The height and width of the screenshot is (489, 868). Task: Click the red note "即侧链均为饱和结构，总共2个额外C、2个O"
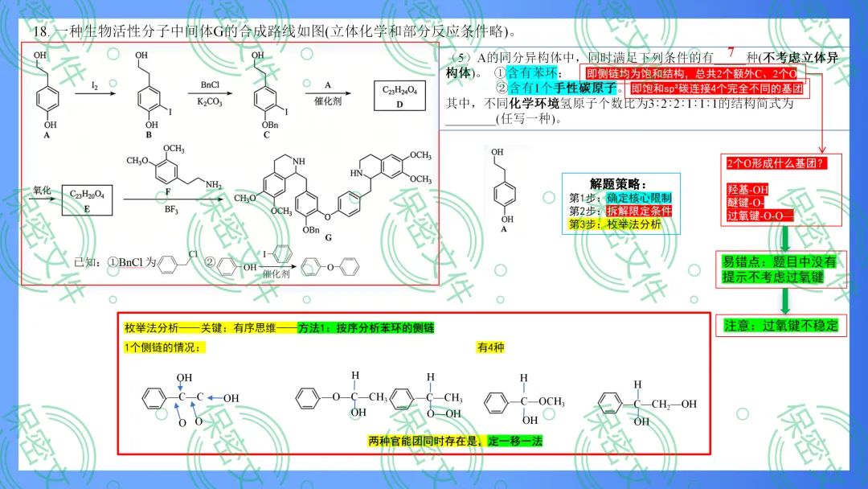point(691,74)
